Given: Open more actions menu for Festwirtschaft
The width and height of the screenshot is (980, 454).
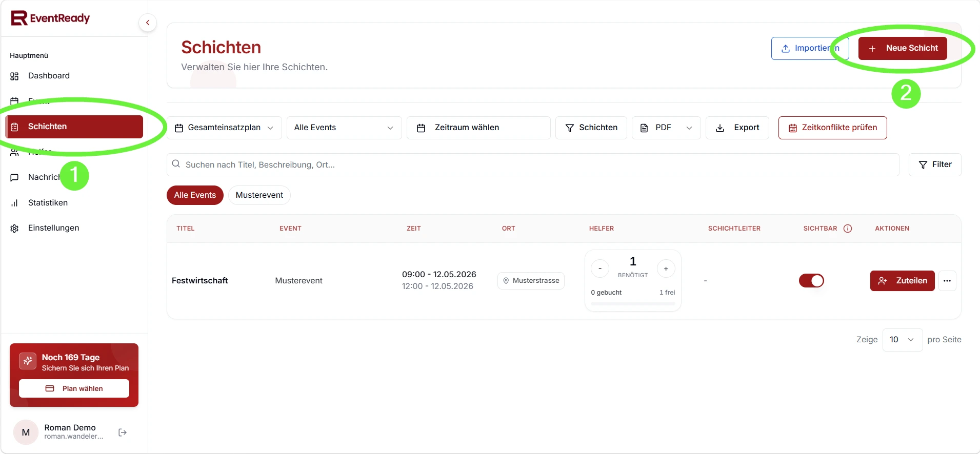Looking at the screenshot, I should click(x=947, y=281).
